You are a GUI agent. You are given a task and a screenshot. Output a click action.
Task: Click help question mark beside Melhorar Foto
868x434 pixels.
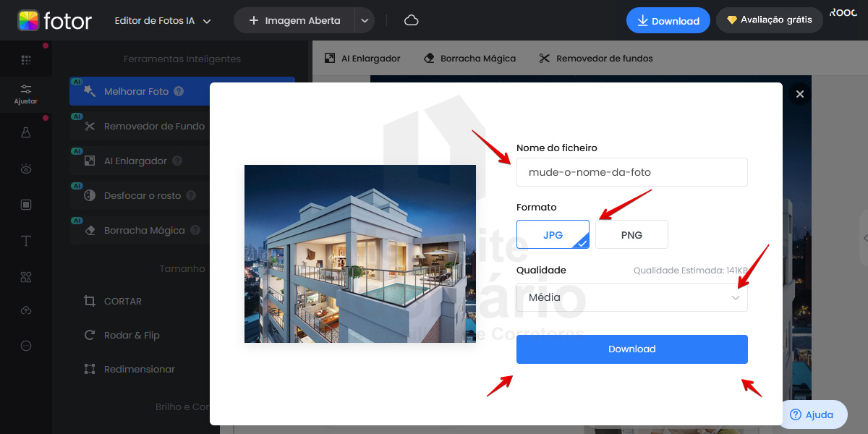click(179, 92)
